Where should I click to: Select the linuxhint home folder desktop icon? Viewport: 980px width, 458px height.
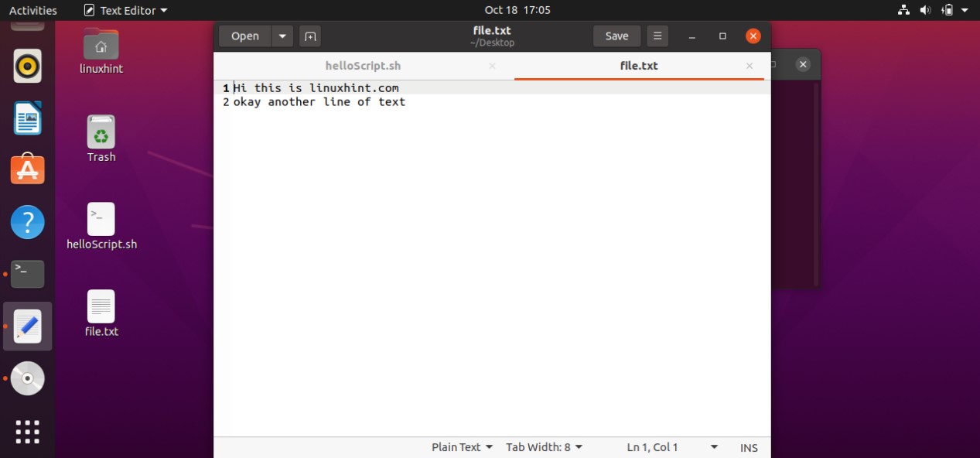101,51
